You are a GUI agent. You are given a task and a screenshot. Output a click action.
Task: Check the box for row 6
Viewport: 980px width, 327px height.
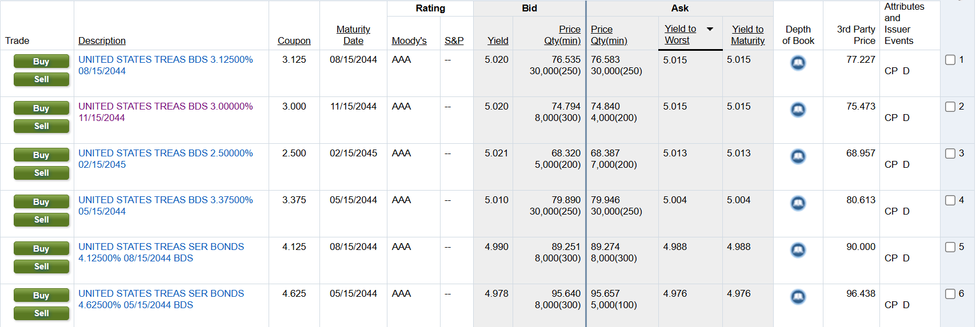click(950, 294)
